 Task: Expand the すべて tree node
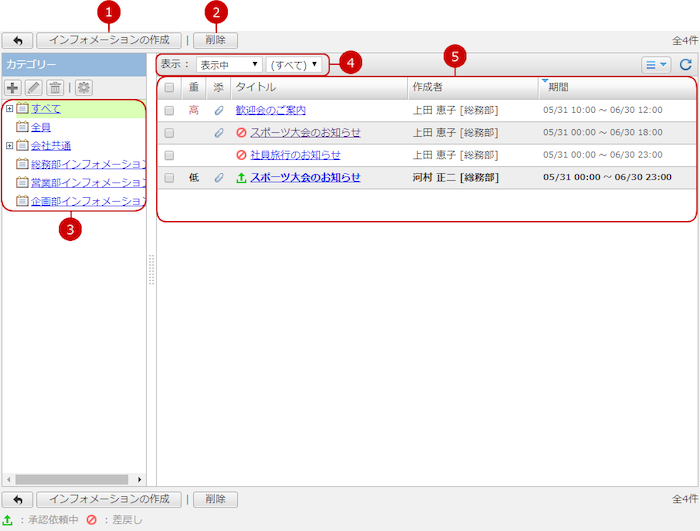[x=9, y=108]
